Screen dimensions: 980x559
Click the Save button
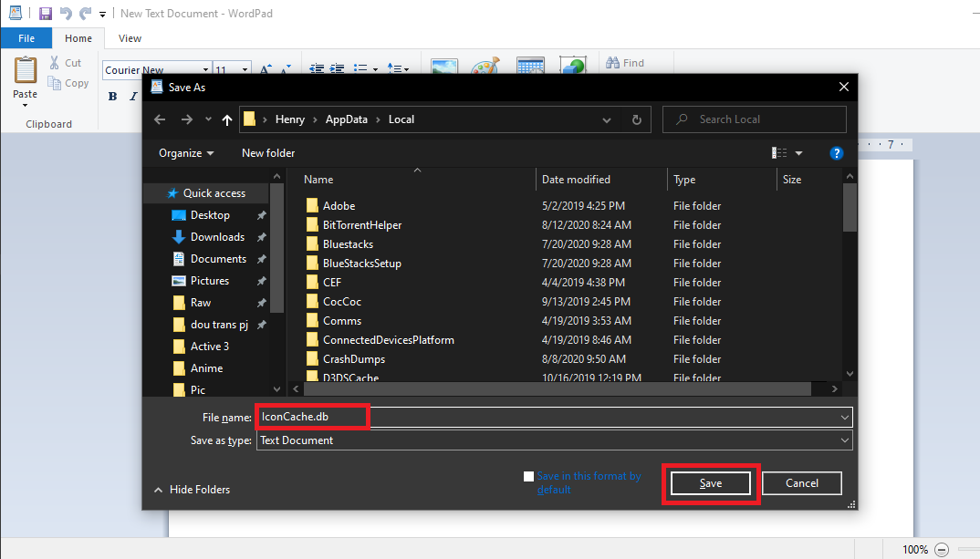[x=710, y=483]
